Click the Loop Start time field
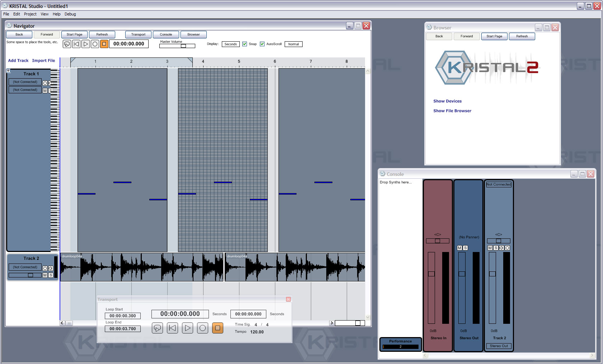Screen dimensions: 603x364 [123, 316]
